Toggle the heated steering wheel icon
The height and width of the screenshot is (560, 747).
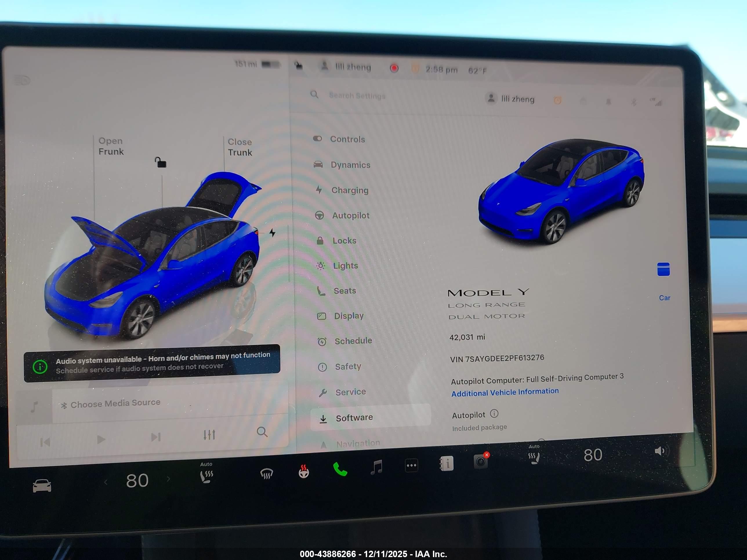[x=304, y=471]
